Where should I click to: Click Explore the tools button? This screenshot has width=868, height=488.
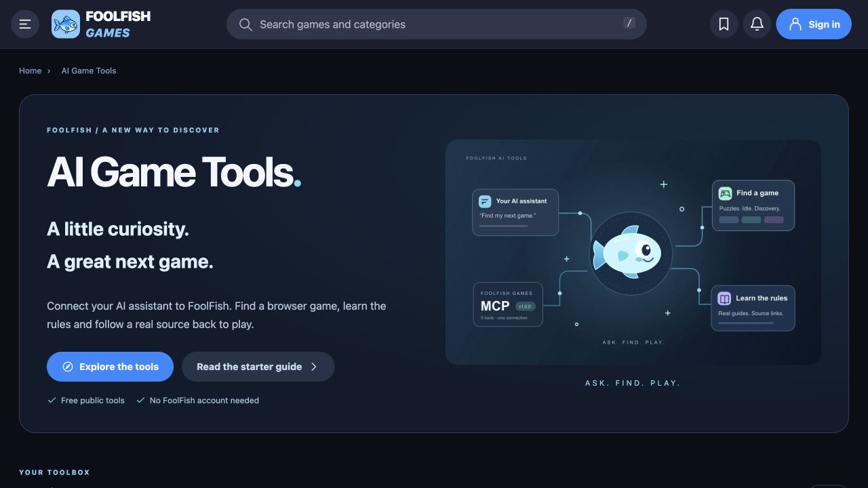coord(110,367)
